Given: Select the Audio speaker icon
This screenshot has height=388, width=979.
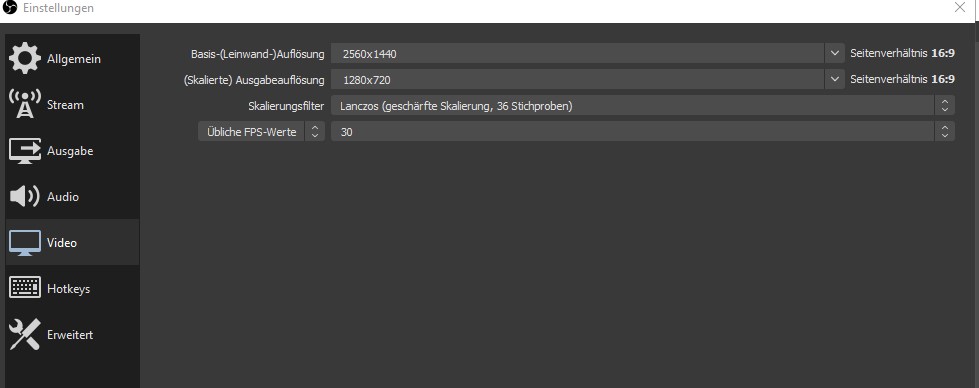Looking at the screenshot, I should click(x=25, y=196).
